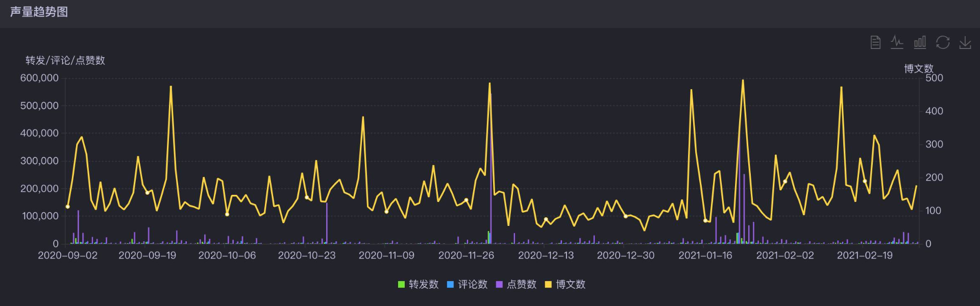
Task: Switch the chart to bar view
Action: click(x=920, y=42)
